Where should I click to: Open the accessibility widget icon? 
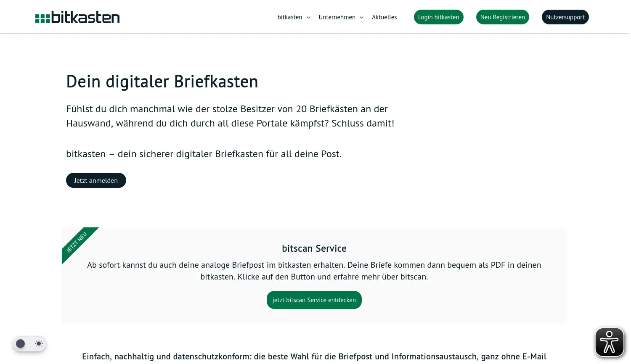(x=609, y=342)
